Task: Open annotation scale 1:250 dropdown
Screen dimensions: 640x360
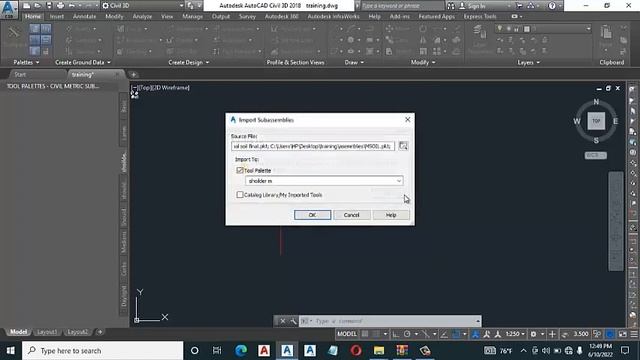Action: click(515, 334)
